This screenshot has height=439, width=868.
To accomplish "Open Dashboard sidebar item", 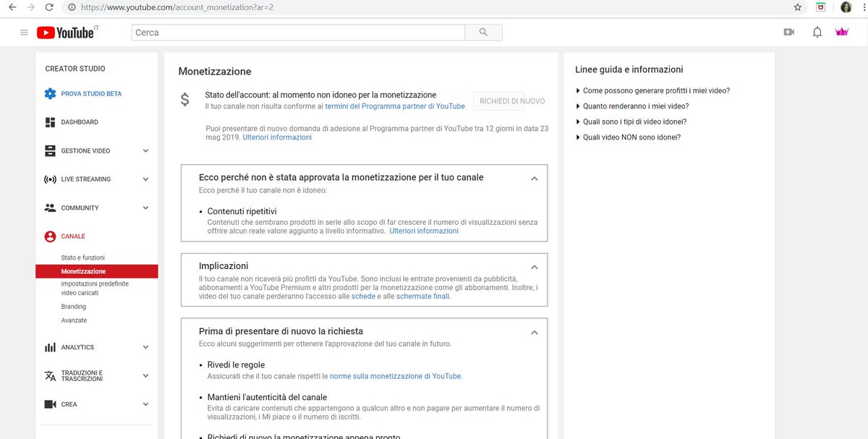I will pyautogui.click(x=80, y=122).
